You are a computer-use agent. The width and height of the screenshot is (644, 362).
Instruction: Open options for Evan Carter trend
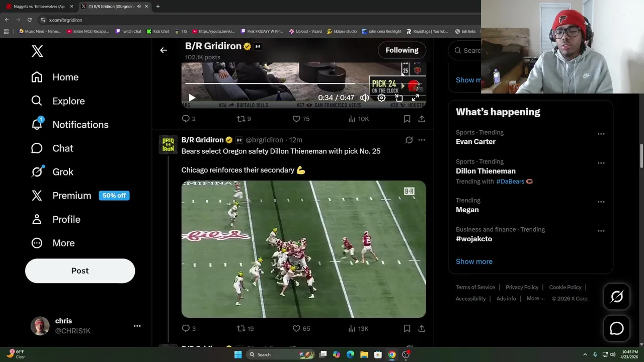(601, 134)
